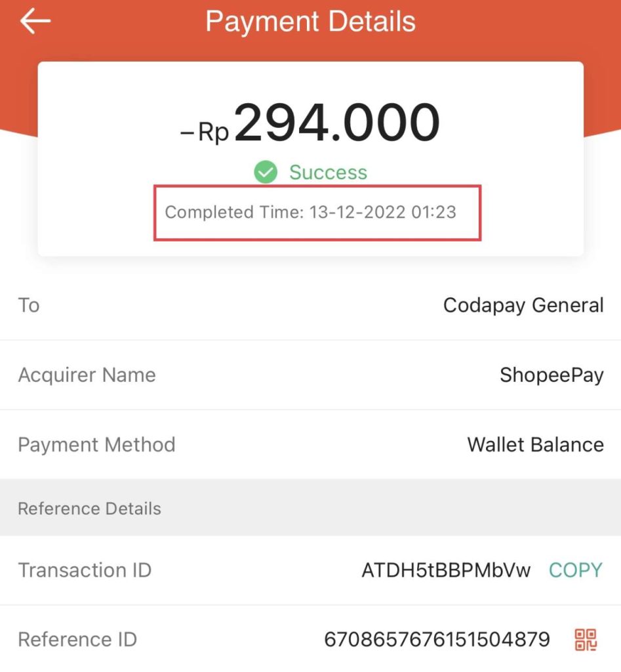Copy the Transaction ID

click(x=576, y=570)
